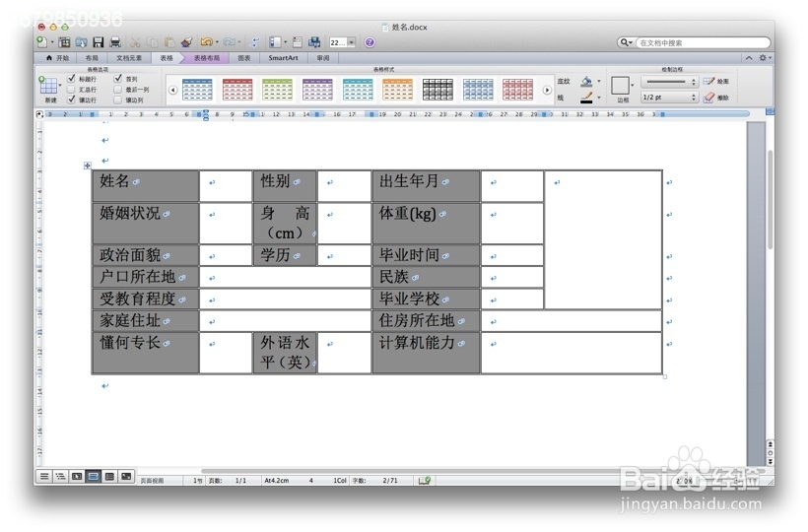Image resolution: width=808 pixels, height=532 pixels.
Task: Select the table Eraser tool
Action: click(x=709, y=98)
